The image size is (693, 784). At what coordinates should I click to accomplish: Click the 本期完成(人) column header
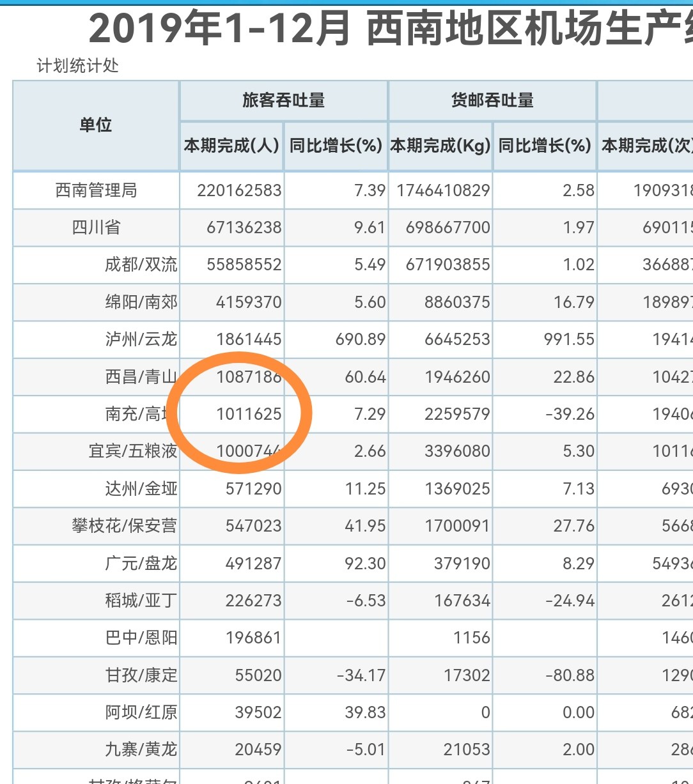coord(231,146)
